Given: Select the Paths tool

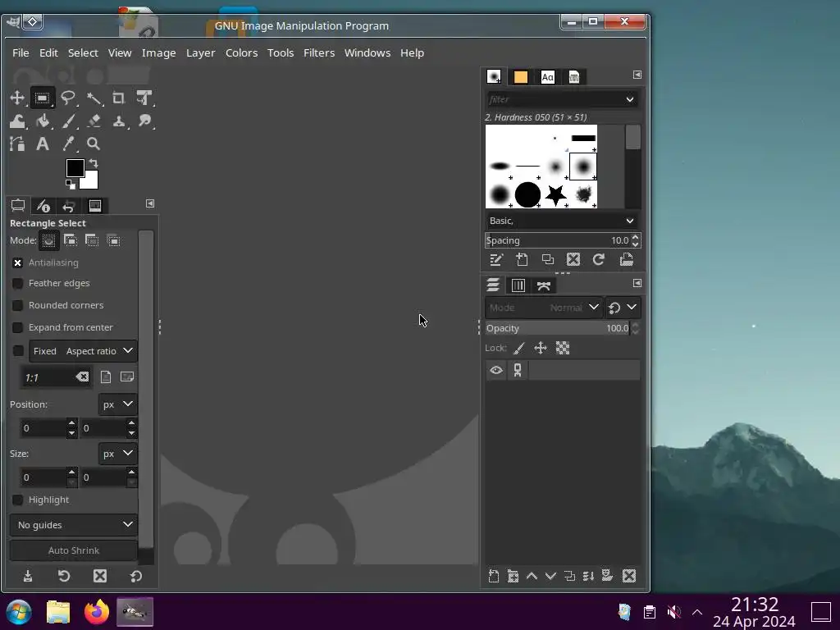Looking at the screenshot, I should tap(17, 144).
